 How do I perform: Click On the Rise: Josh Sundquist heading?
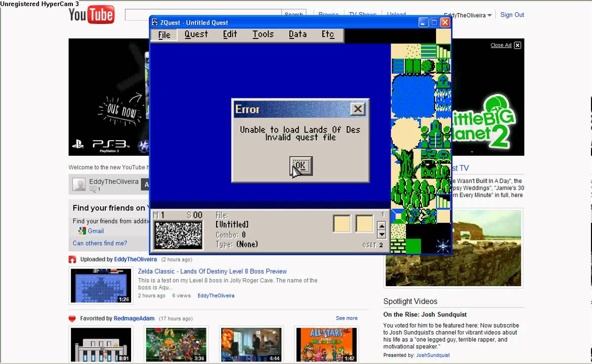coord(425,314)
